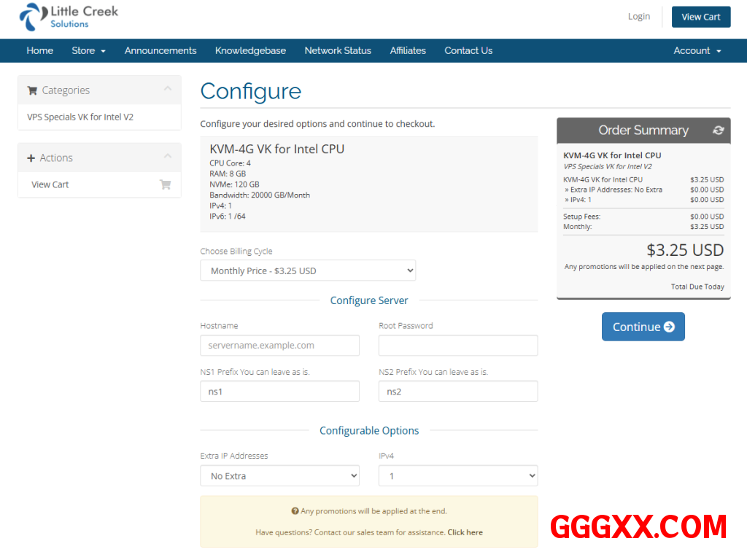The height and width of the screenshot is (560, 747).
Task: Open the Extra IP Addresses dropdown
Action: click(279, 476)
